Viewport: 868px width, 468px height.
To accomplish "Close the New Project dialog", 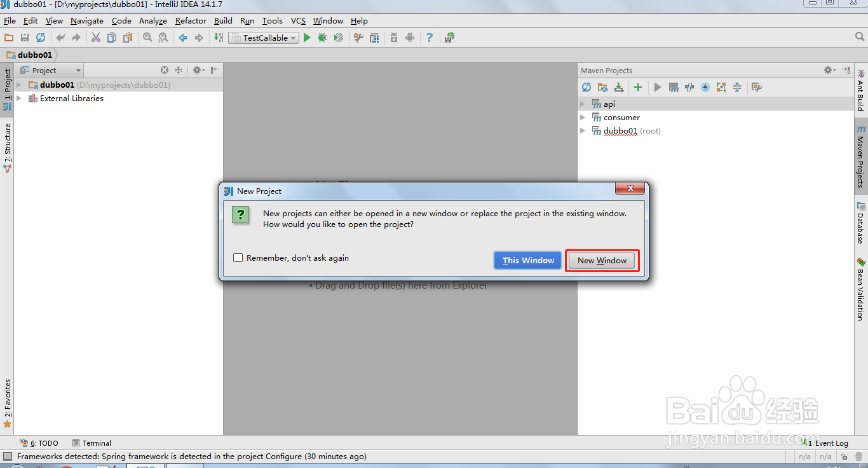I will [x=630, y=189].
